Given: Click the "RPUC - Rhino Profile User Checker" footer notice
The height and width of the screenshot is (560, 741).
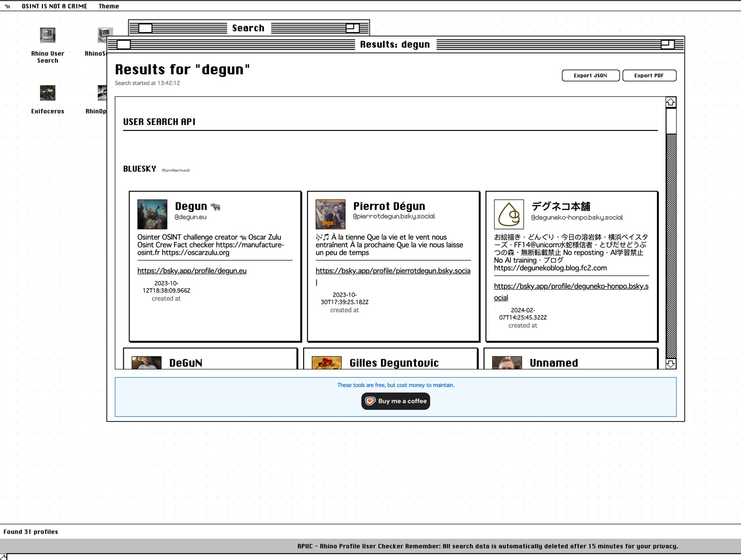Looking at the screenshot, I should click(x=488, y=546).
